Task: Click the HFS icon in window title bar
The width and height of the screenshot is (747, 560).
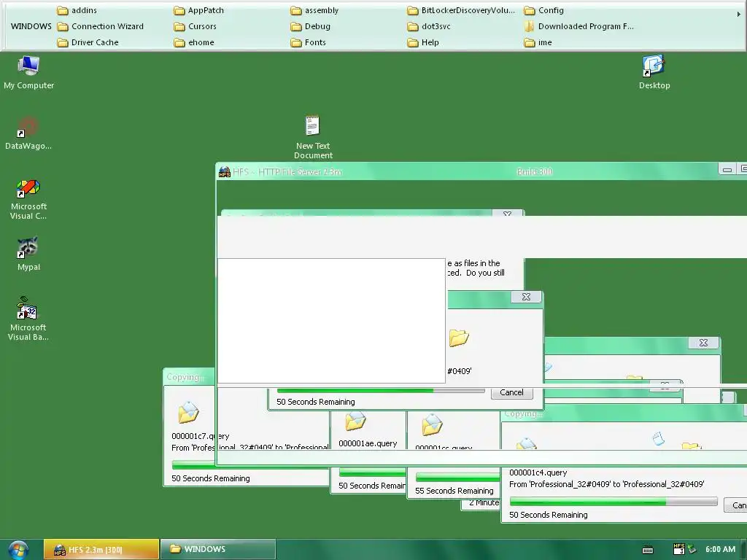Action: [225, 172]
